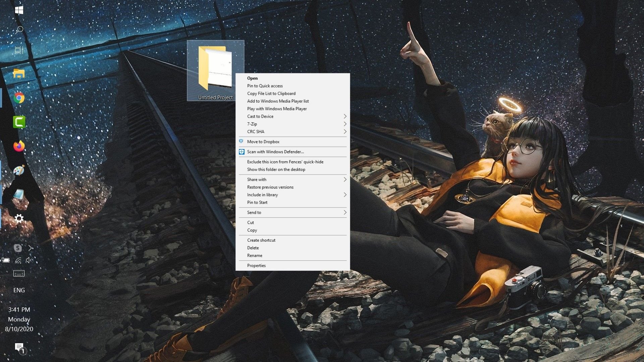Choose Play with Windows Media Player
The image size is (644, 362).
293,109
